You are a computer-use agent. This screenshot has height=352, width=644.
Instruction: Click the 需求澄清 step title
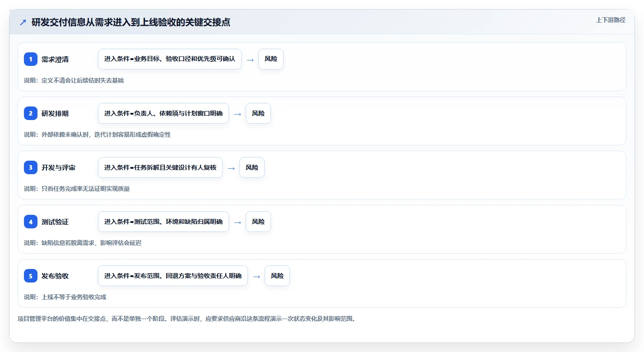(55, 59)
